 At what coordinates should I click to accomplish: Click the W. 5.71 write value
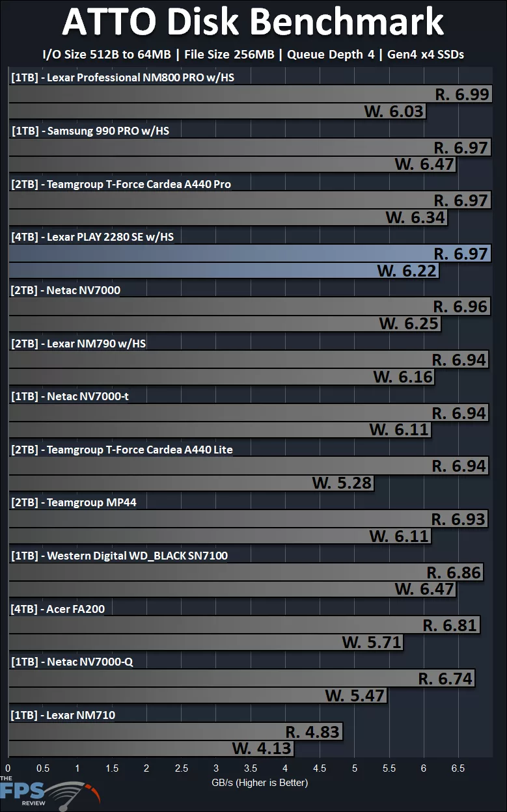coord(372,642)
